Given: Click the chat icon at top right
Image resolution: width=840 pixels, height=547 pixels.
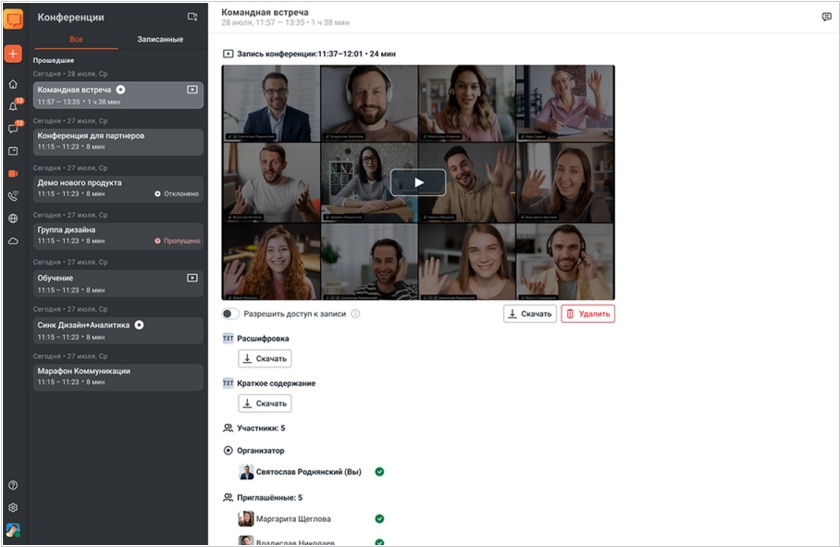Looking at the screenshot, I should 826,17.
